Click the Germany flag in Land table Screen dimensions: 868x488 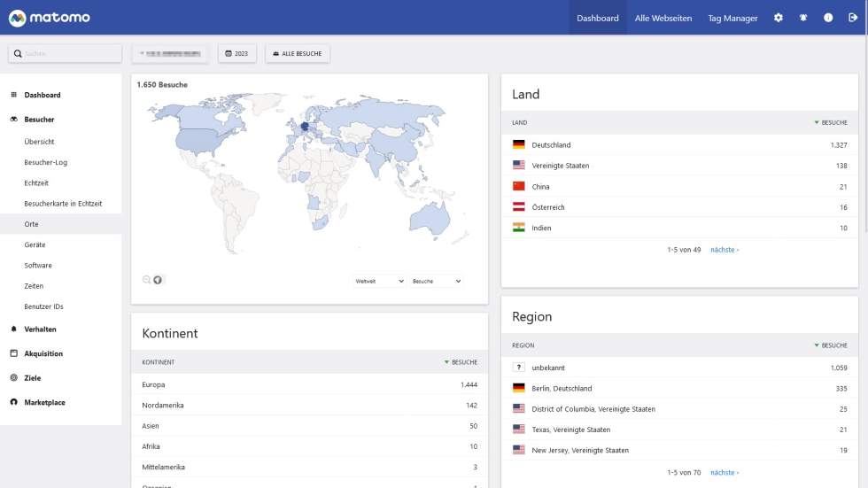pos(518,144)
